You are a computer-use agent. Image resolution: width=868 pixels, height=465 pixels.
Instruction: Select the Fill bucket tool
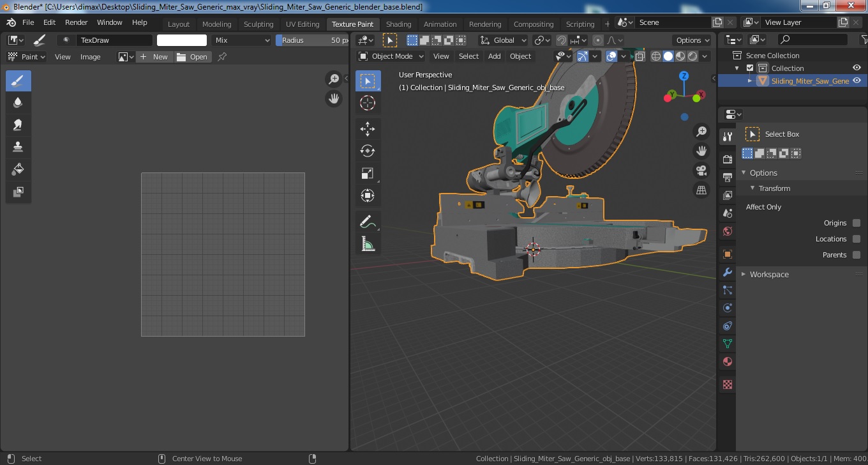pyautogui.click(x=19, y=170)
